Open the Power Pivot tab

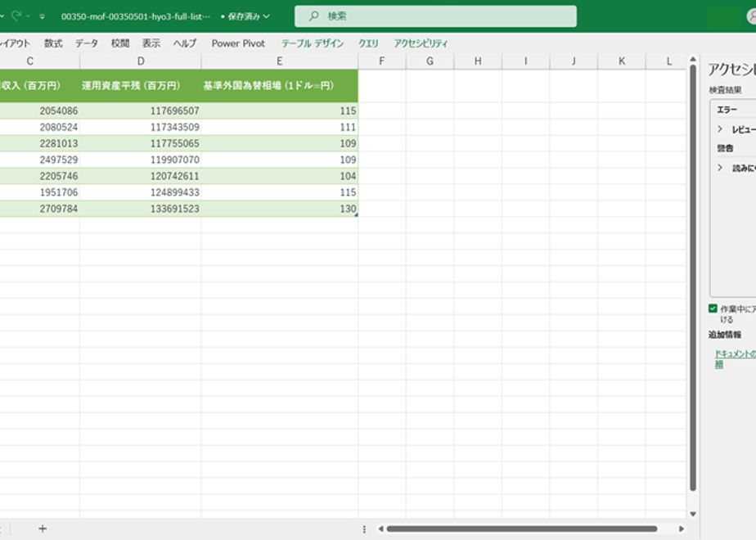click(238, 43)
